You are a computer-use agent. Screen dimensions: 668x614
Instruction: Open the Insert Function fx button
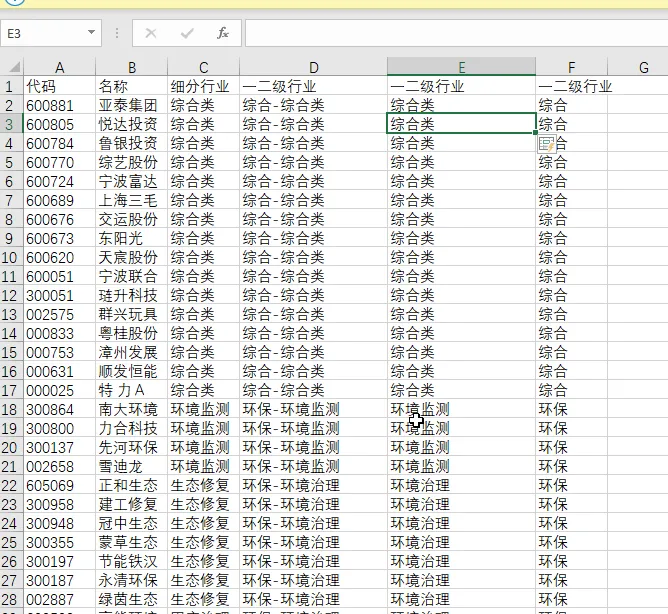tap(223, 33)
